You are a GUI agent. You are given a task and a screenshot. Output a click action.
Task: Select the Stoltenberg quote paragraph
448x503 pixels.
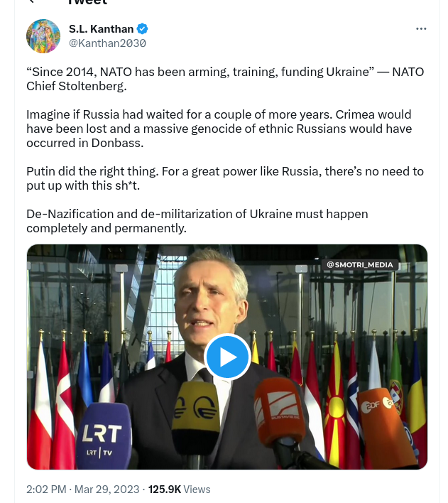(225, 79)
